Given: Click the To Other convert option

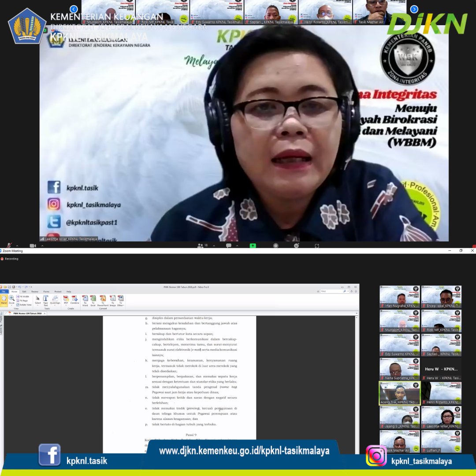Looking at the screenshot, I should pyautogui.click(x=120, y=301).
